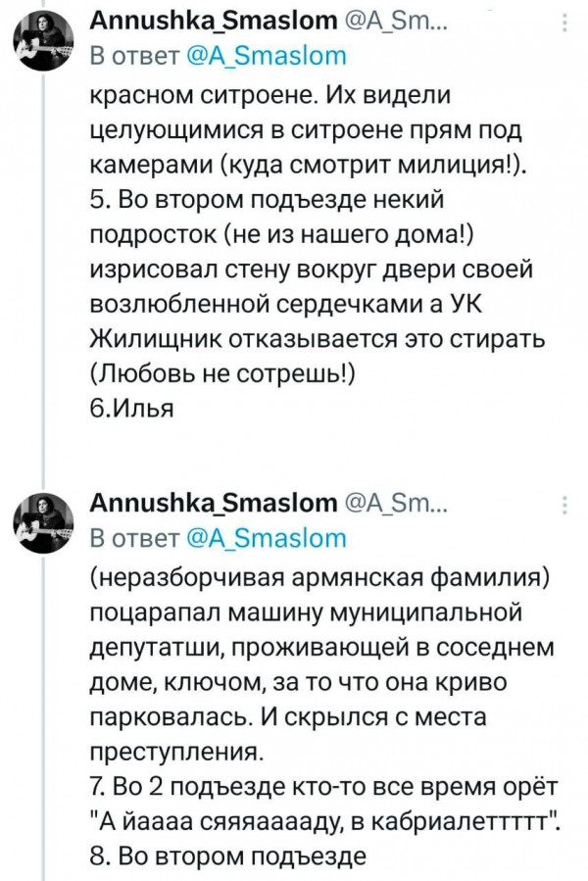Click the second tweet's profile avatar
The width and height of the screenshot is (588, 881).
44,517
